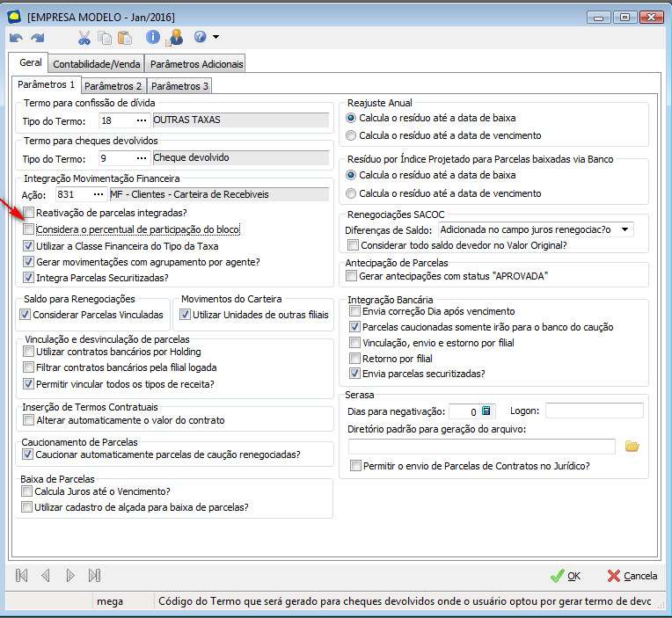Enable Reativação de parcelas integradas checkbox
Screen dimensions: 672x618
29,213
